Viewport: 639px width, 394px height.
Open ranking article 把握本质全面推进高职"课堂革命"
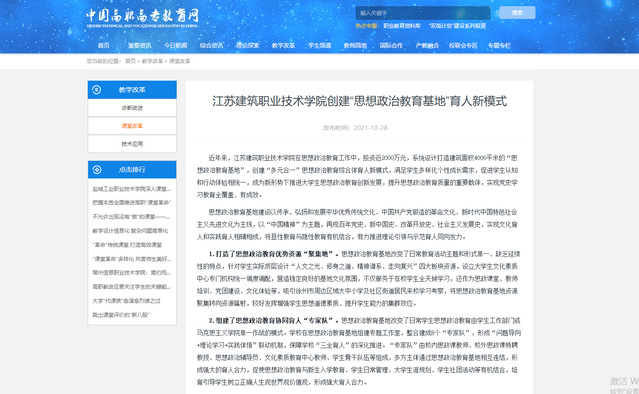[131, 203]
